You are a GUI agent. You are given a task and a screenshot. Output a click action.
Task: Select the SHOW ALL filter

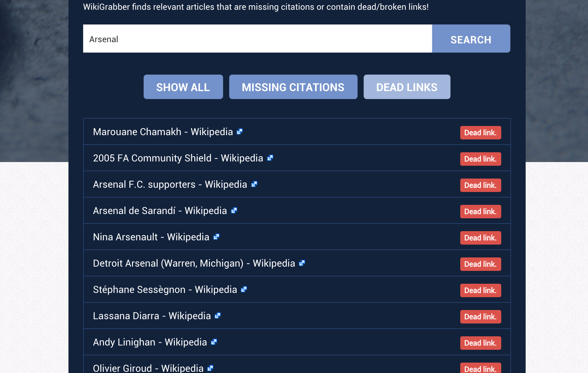183,87
